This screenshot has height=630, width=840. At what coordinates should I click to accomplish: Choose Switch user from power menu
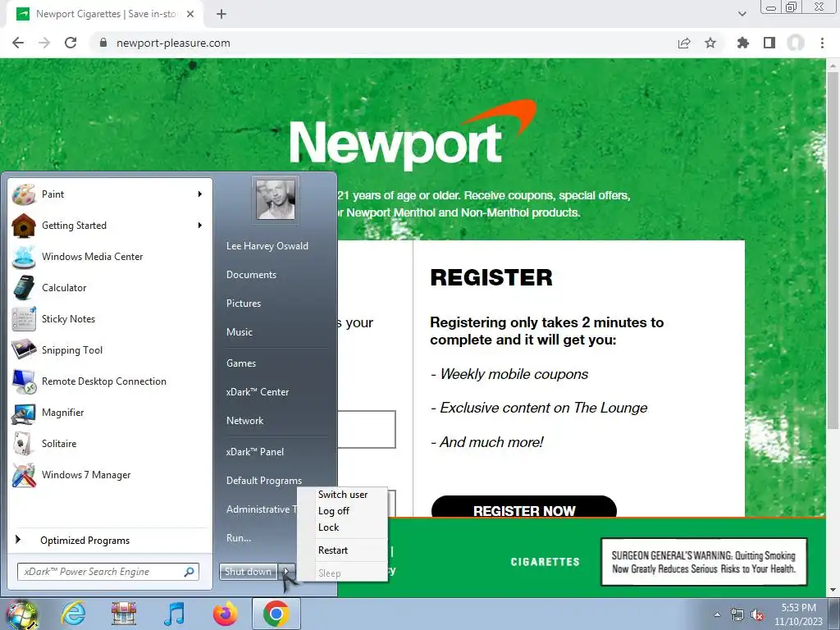tap(343, 495)
